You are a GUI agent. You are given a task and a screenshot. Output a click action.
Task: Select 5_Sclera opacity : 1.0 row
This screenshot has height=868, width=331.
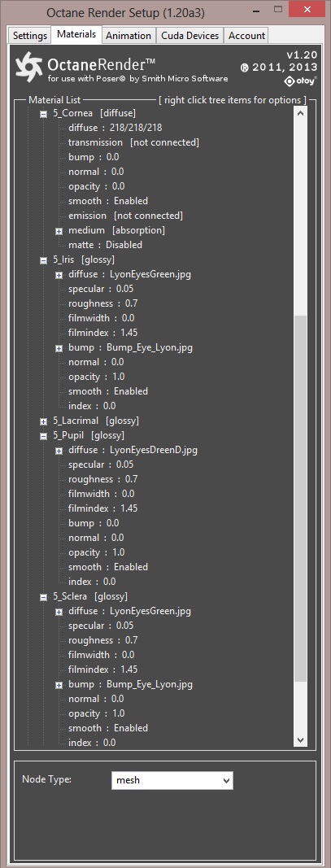(x=96, y=713)
